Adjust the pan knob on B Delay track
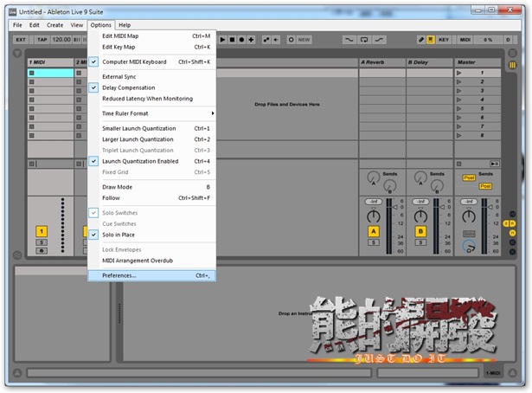 (x=420, y=216)
